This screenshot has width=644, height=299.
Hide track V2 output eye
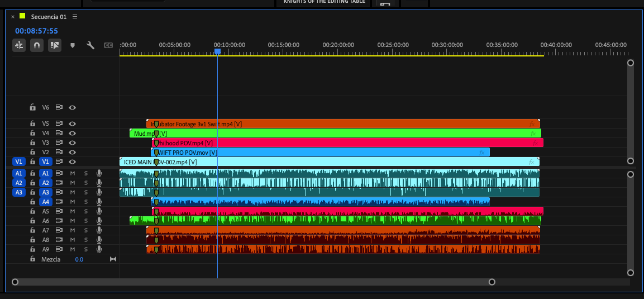click(72, 152)
